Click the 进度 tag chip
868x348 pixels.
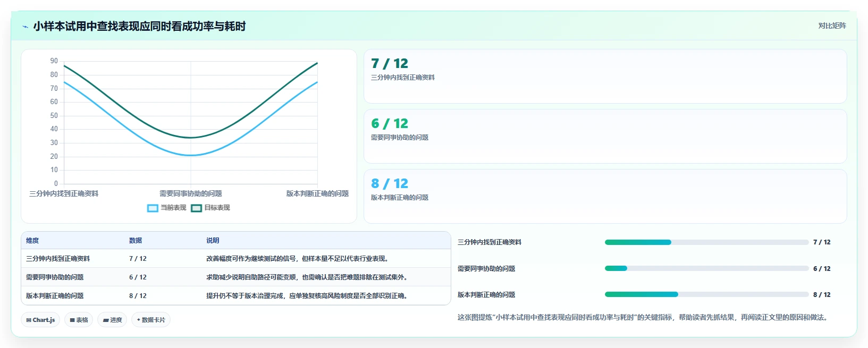[x=112, y=320]
